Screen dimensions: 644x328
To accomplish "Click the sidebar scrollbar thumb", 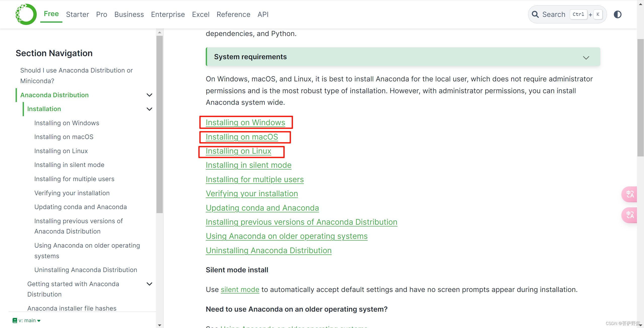I will tap(159, 124).
